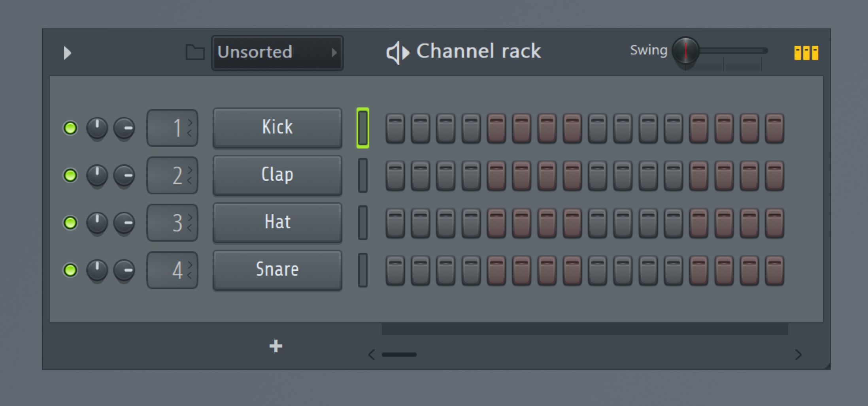Screen dimensions: 868x406
Task: Click the Kick channel panning knob
Action: (97, 128)
